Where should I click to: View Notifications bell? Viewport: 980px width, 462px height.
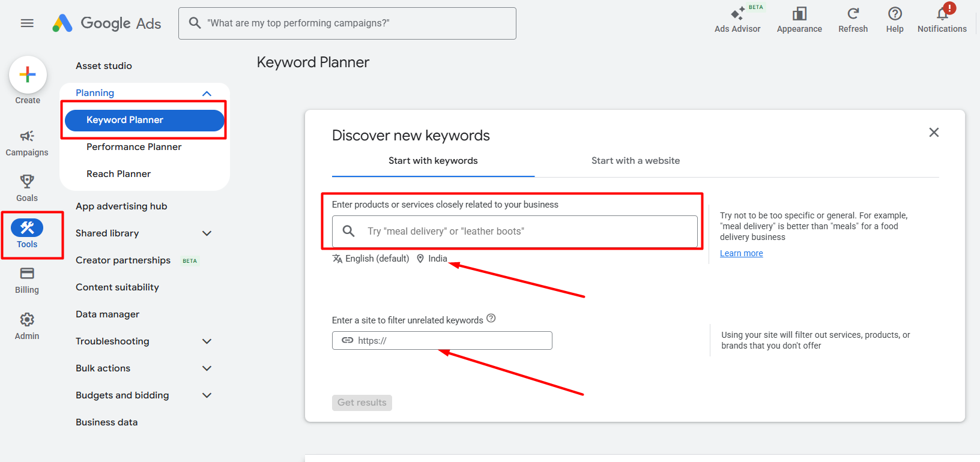[942, 20]
